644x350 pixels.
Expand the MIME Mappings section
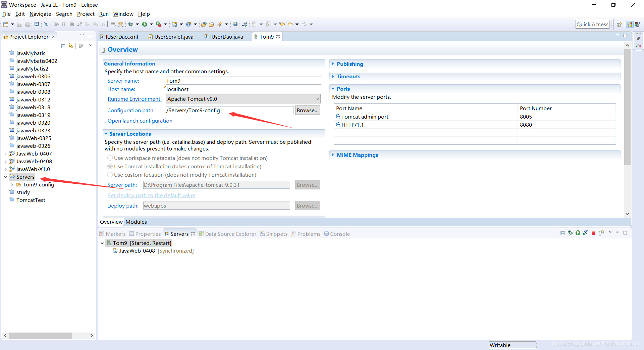tap(333, 155)
